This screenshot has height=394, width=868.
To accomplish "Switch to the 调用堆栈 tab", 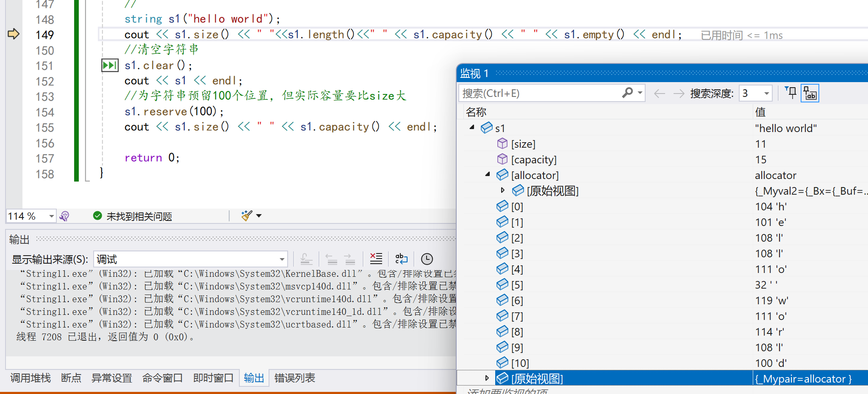I will (x=31, y=378).
